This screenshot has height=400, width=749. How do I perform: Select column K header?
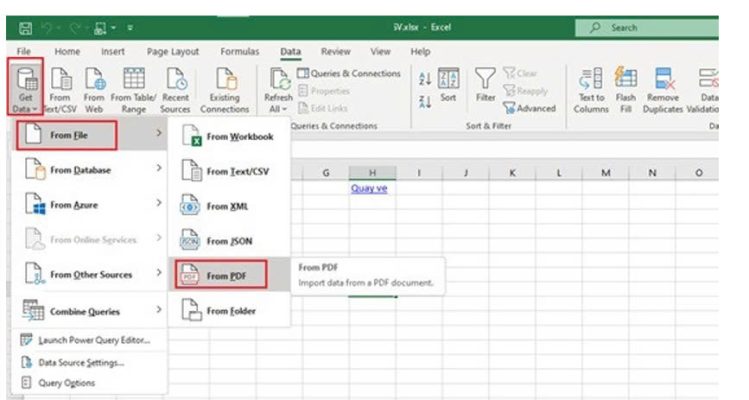point(512,173)
